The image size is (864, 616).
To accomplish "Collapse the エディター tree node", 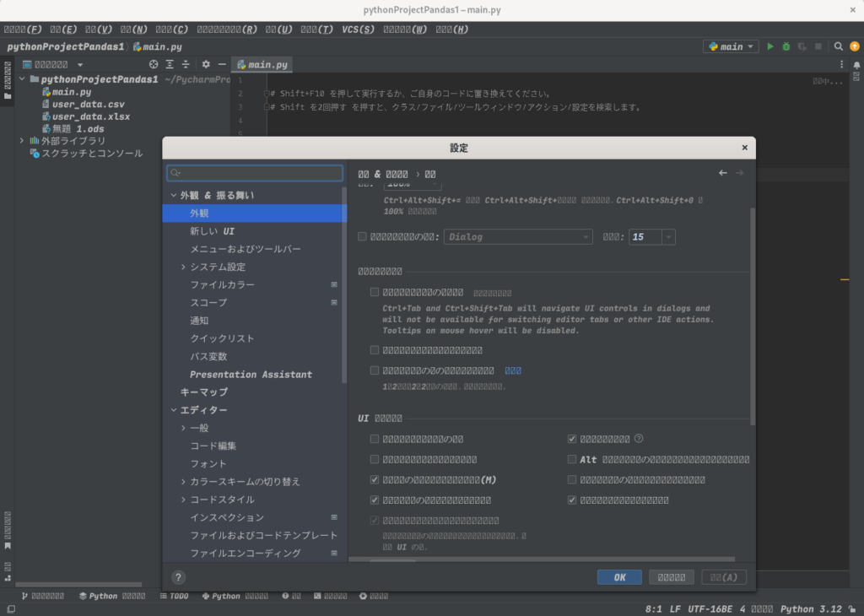I will tap(174, 410).
